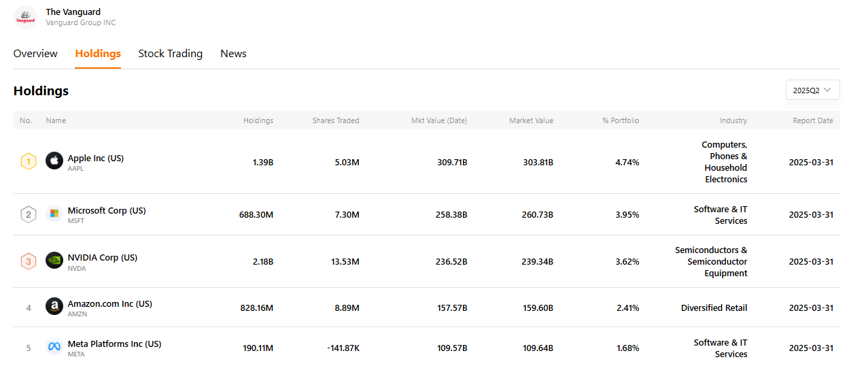Screen dimensions: 868x366
Task: Click Amazon's 2.41% portfolio value
Action: 627,307
